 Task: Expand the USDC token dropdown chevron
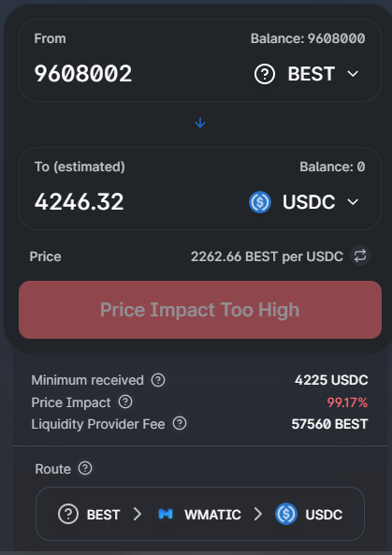pos(353,202)
